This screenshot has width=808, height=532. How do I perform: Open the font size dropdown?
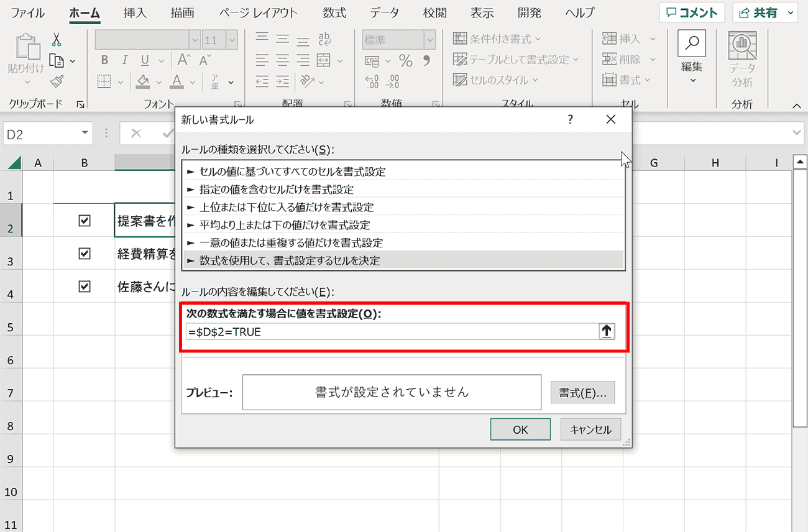[x=232, y=40]
